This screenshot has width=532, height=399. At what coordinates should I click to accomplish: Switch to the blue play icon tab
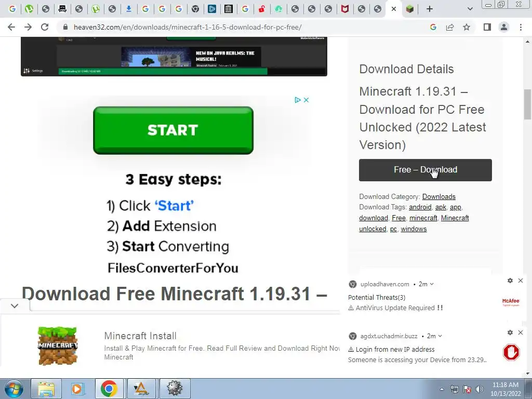point(212,9)
